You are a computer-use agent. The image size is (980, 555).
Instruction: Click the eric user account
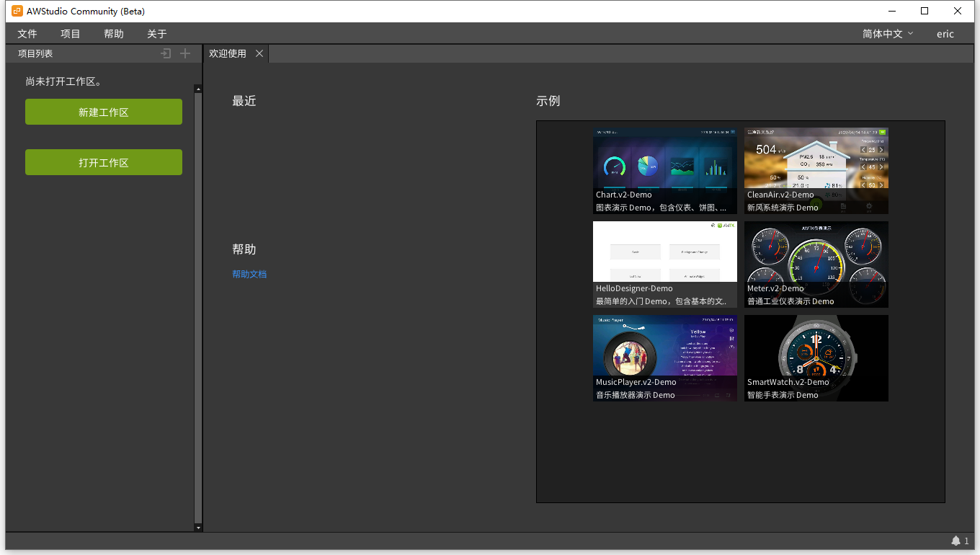(x=945, y=34)
